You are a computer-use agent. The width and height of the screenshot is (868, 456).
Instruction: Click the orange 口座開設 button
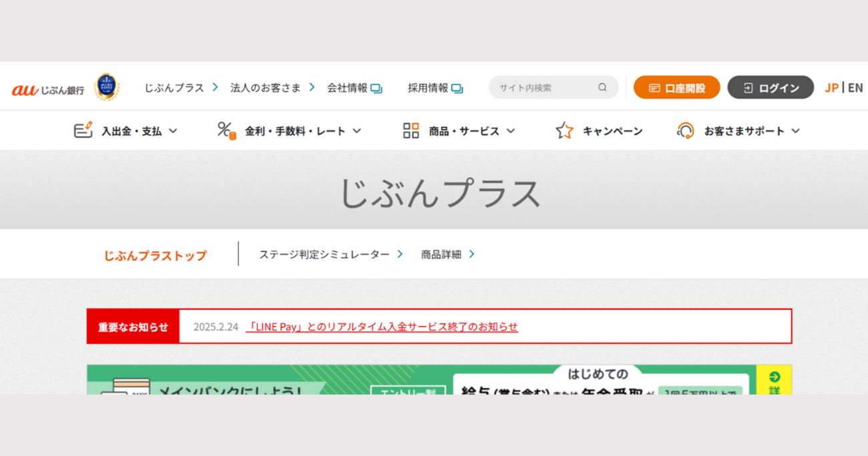[x=677, y=87]
